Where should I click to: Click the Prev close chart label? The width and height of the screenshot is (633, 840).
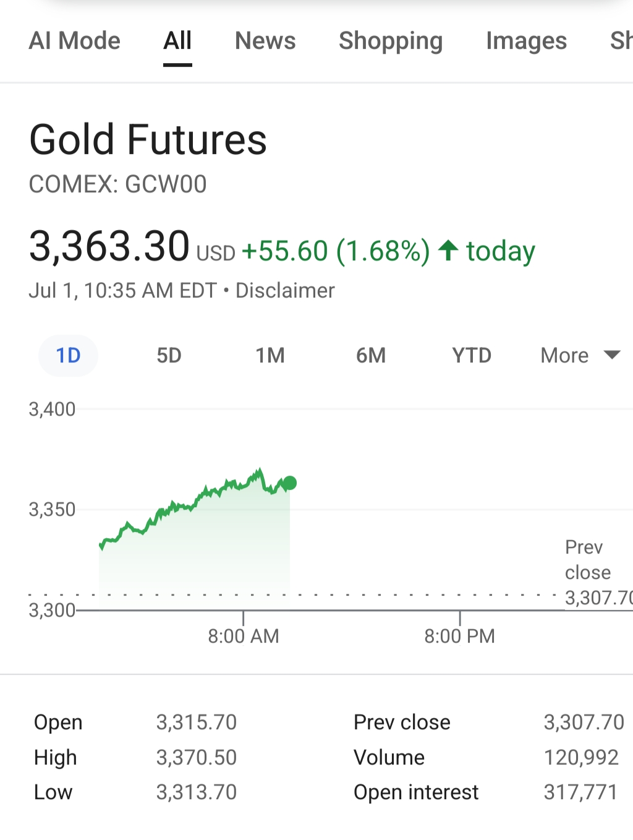point(588,560)
